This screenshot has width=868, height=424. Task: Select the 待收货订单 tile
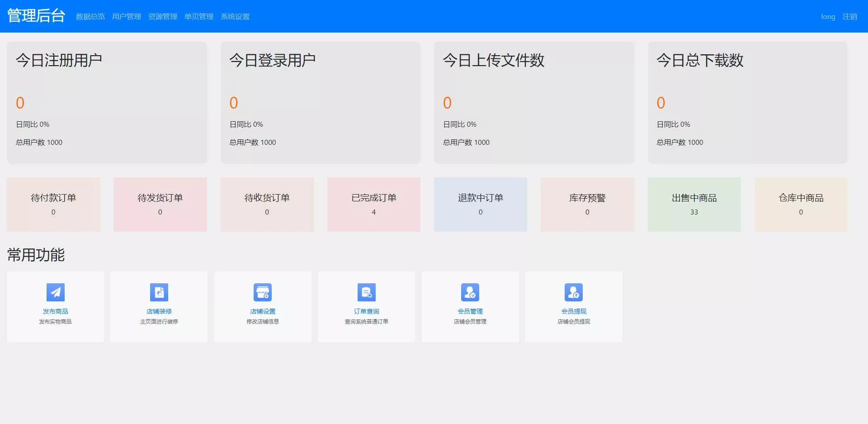point(267,205)
